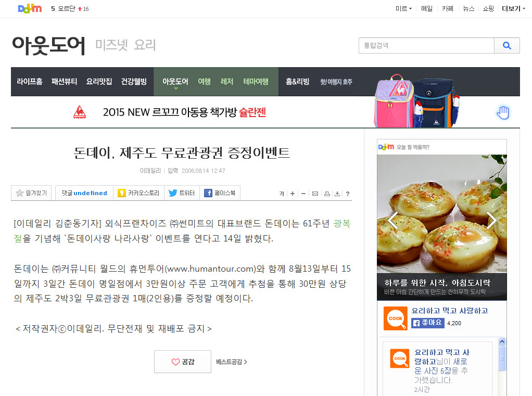Expand the 더보기 dropdown menu
The width and height of the screenshot is (532, 396).
coord(513,8)
